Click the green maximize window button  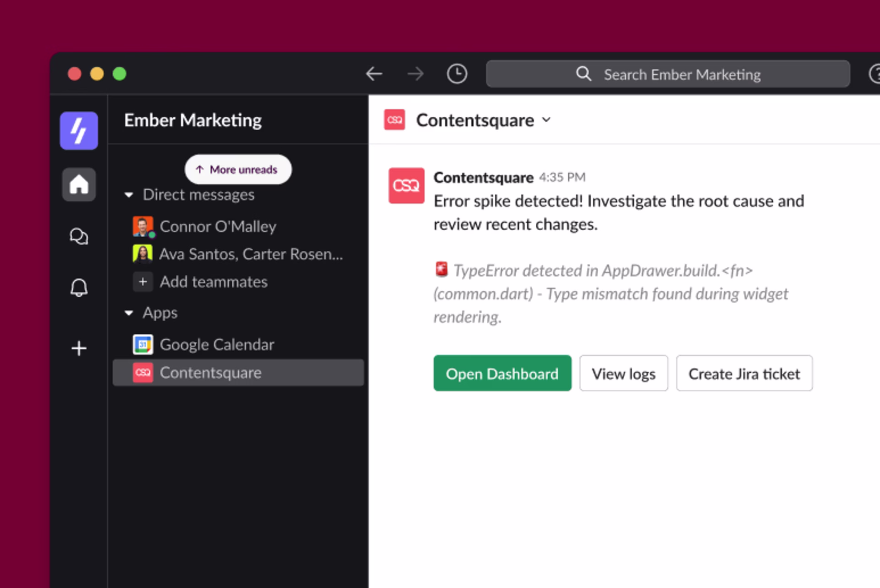click(x=120, y=74)
